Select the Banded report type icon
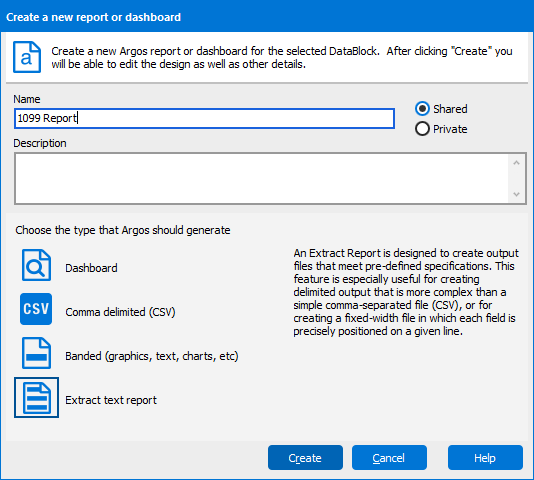Image resolution: width=534 pixels, height=480 pixels. tap(36, 353)
